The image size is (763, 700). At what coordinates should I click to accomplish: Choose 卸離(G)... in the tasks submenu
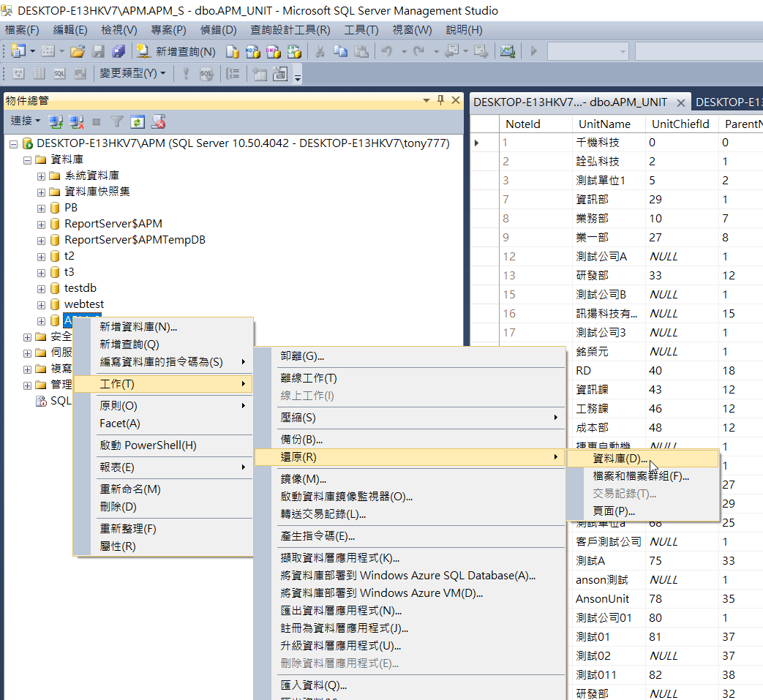point(410,356)
